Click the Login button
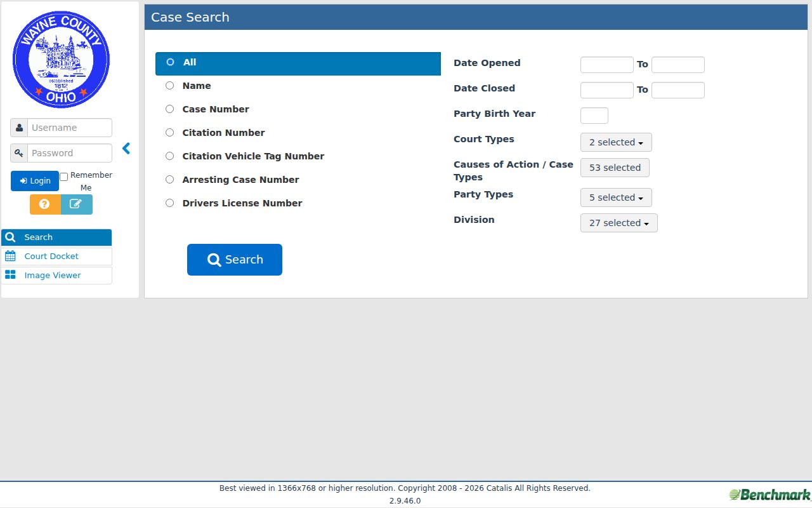Screen dimensions: 812x508 click(35, 181)
